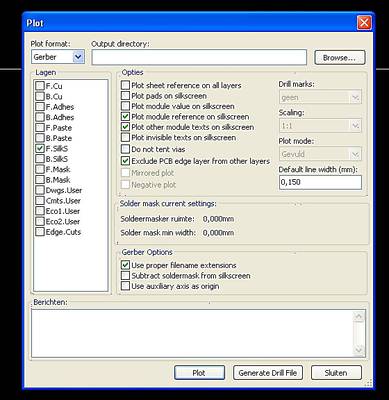Check the Edge.Cuts layer checkbox
Viewport: 389px width, 400px height.
pos(40,232)
